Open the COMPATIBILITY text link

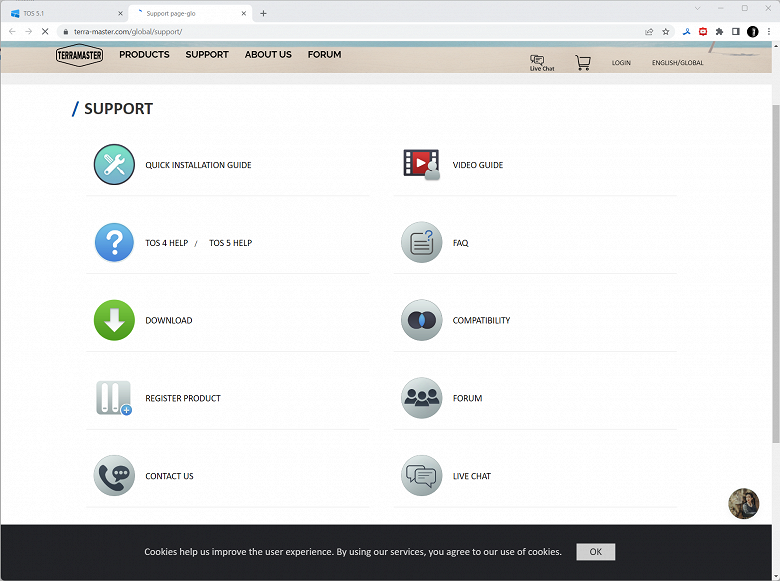[x=481, y=320]
